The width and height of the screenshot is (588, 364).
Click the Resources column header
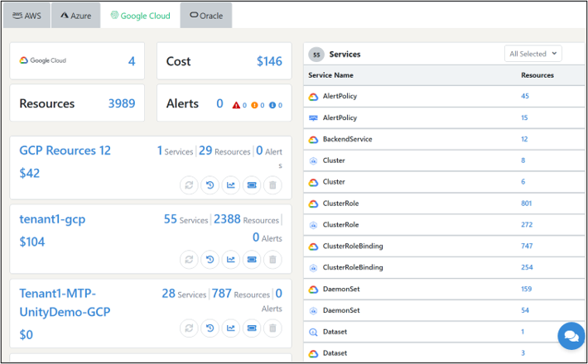[x=537, y=75]
